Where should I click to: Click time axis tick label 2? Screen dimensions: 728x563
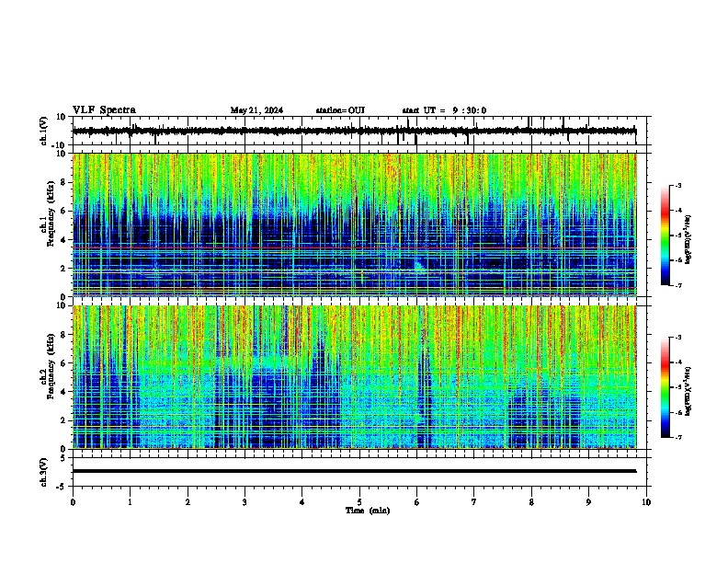188,502
